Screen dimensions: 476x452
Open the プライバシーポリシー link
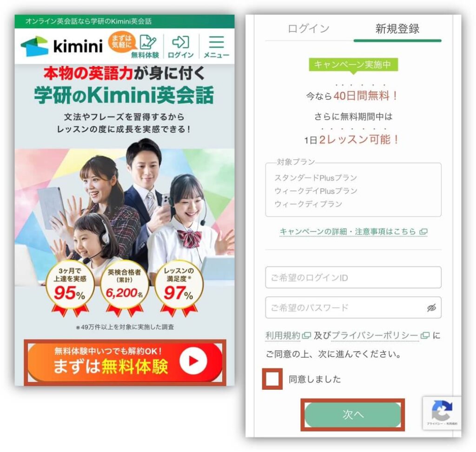pyautogui.click(x=375, y=335)
